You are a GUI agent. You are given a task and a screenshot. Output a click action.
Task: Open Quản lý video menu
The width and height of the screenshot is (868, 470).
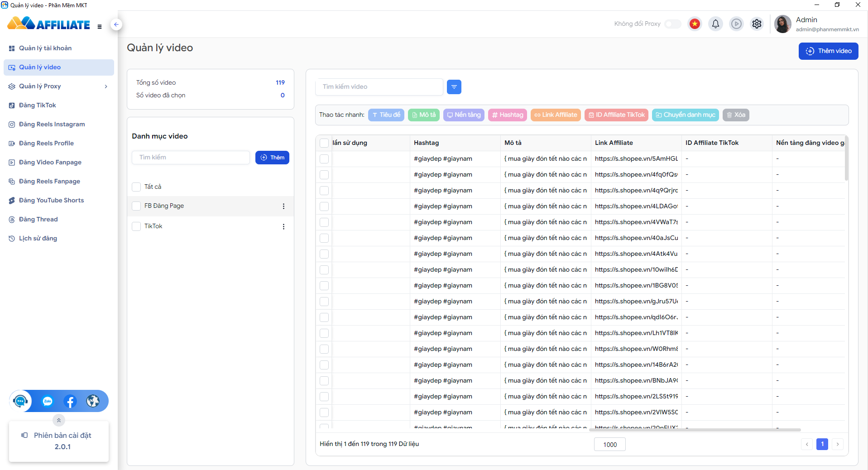tap(59, 67)
